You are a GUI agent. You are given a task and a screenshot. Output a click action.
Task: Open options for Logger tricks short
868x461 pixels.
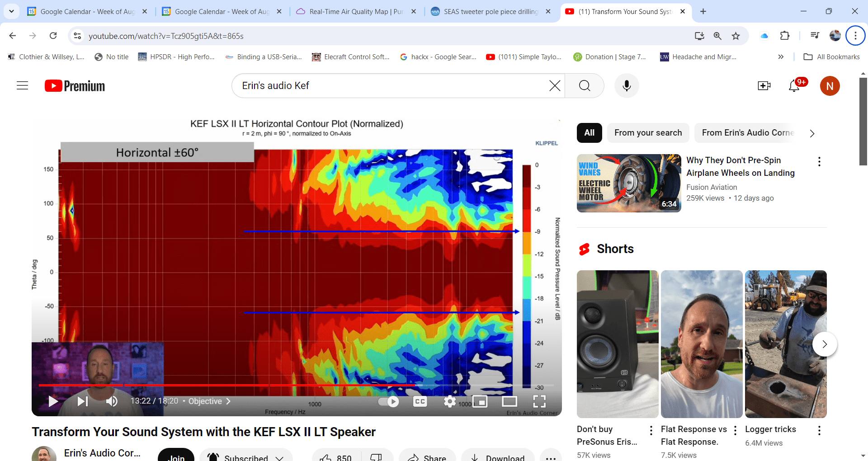pyautogui.click(x=819, y=430)
